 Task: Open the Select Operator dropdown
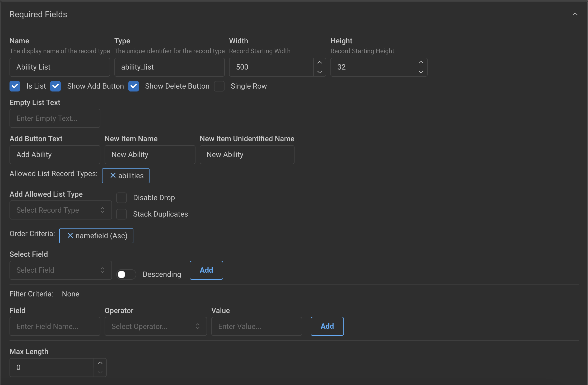point(156,326)
